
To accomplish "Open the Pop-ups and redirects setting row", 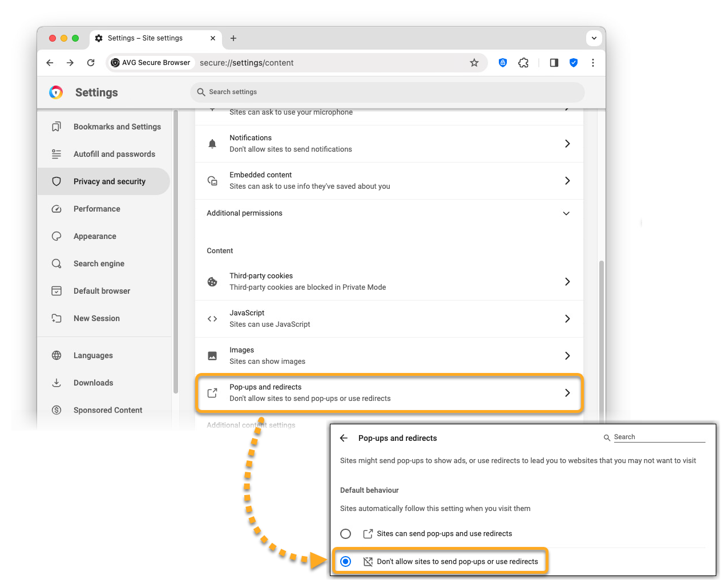I will [x=389, y=393].
